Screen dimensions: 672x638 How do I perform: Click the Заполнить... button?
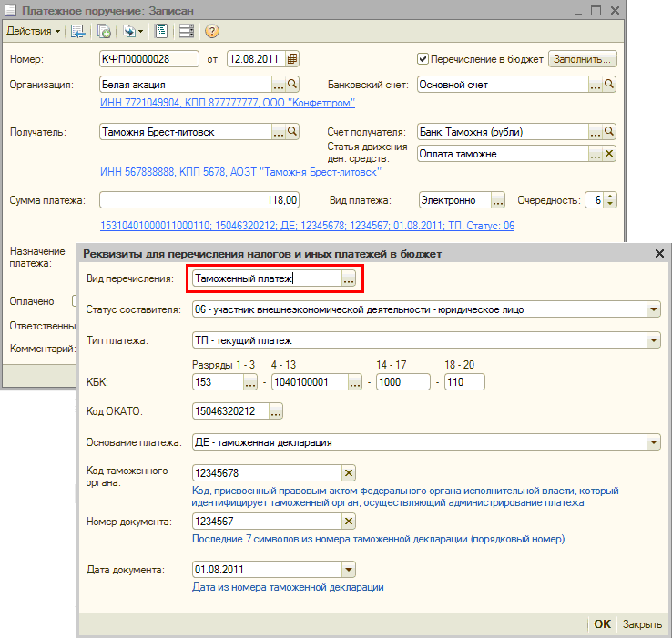click(x=583, y=58)
